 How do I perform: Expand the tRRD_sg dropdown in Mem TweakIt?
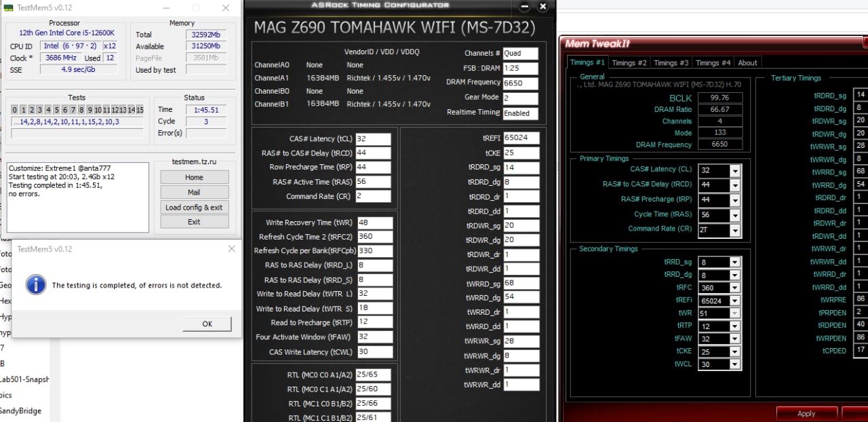tap(735, 263)
